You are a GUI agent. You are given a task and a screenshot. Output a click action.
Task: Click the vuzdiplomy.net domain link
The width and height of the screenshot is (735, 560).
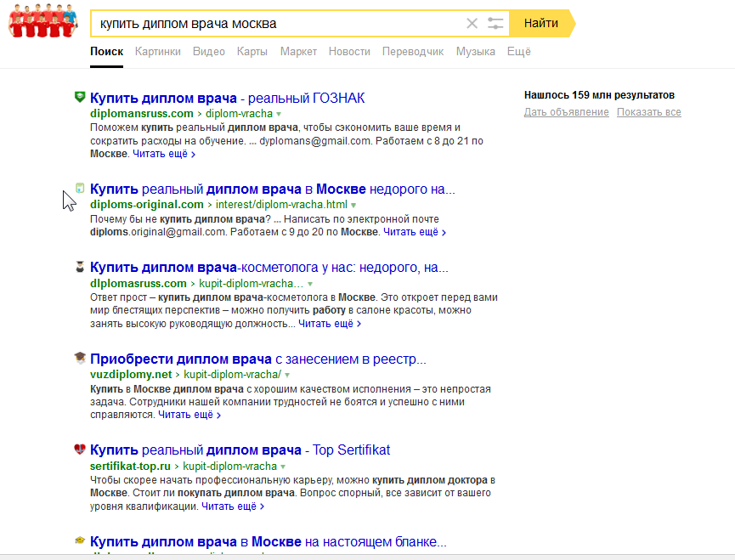[x=131, y=375]
